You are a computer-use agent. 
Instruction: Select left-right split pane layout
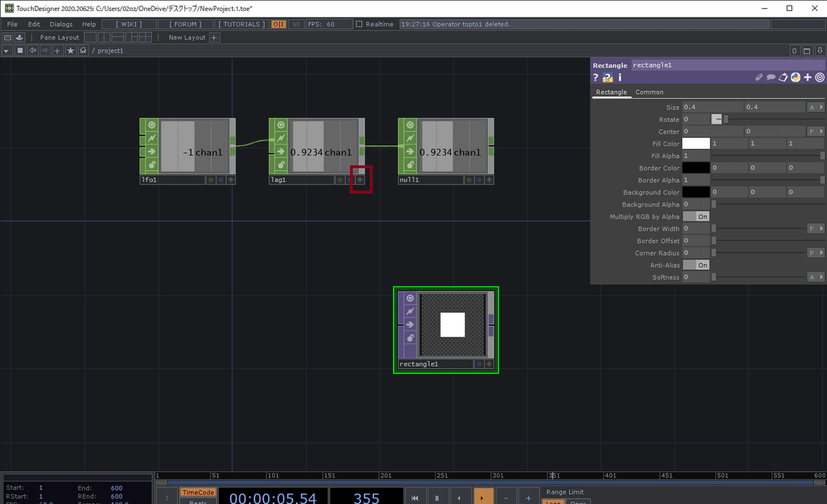[x=103, y=37]
